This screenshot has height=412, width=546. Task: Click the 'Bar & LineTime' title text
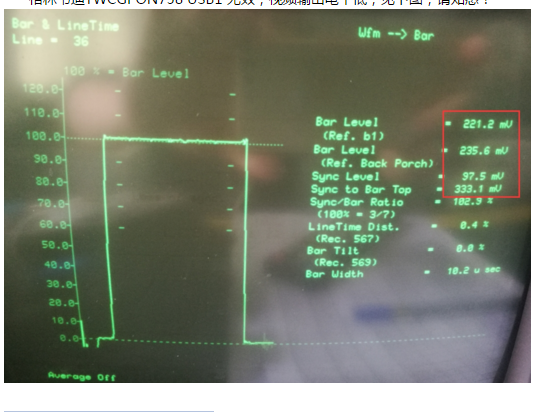[x=65, y=25]
